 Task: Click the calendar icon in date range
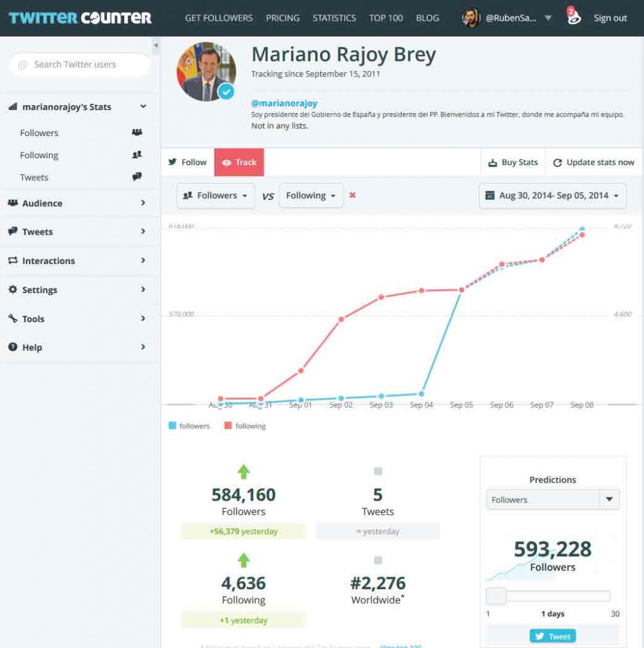click(490, 195)
